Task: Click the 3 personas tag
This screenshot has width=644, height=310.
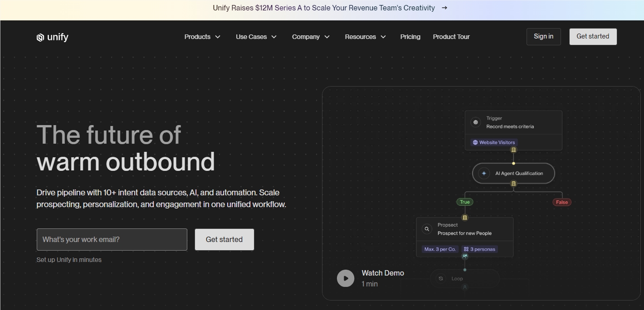Action: [x=479, y=249]
